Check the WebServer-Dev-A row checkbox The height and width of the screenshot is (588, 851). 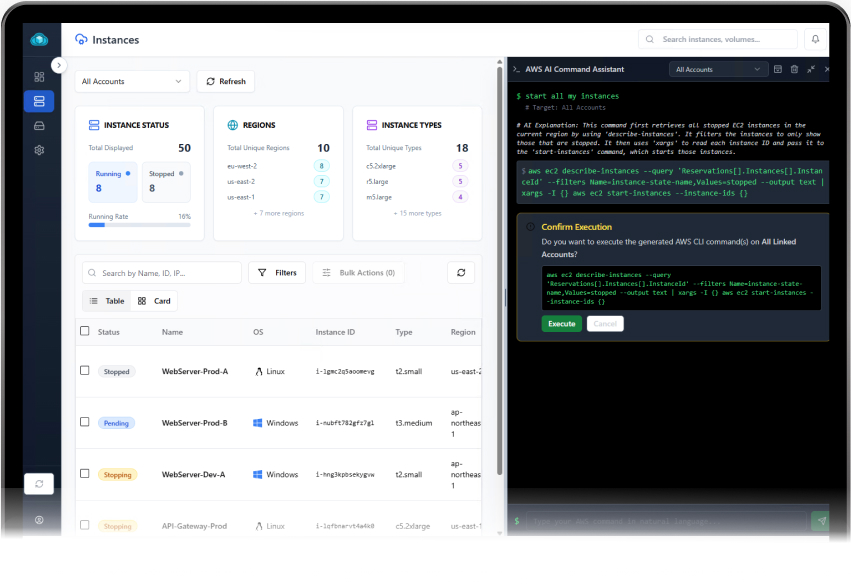pyautogui.click(x=85, y=473)
